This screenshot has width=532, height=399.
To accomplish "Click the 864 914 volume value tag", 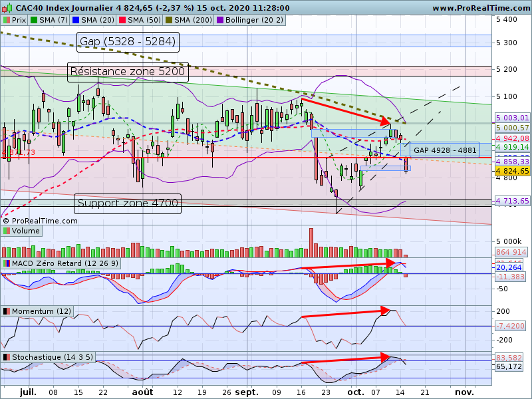I will pyautogui.click(x=511, y=252).
